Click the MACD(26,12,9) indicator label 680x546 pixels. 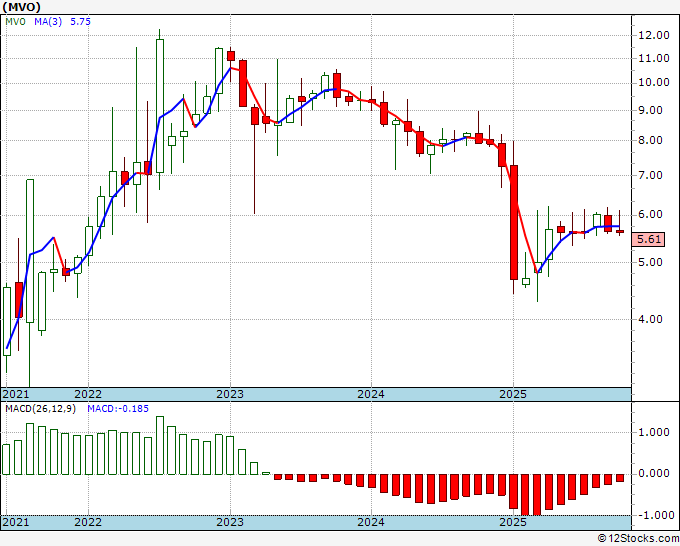point(40,409)
